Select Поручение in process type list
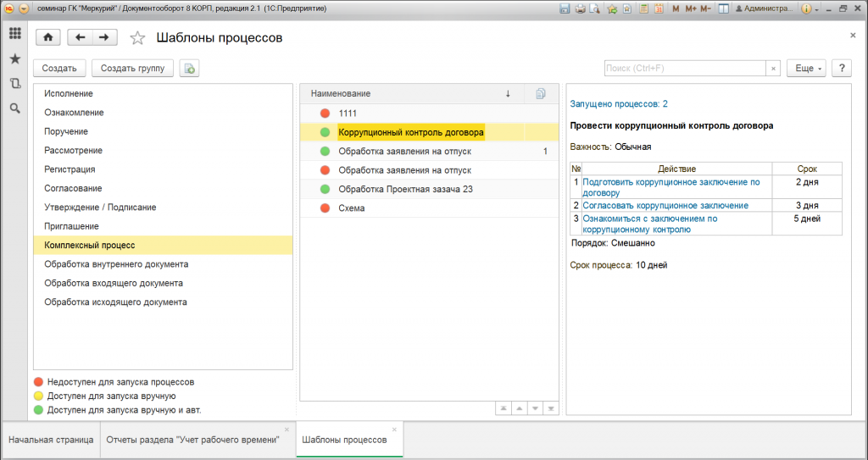 click(x=163, y=131)
